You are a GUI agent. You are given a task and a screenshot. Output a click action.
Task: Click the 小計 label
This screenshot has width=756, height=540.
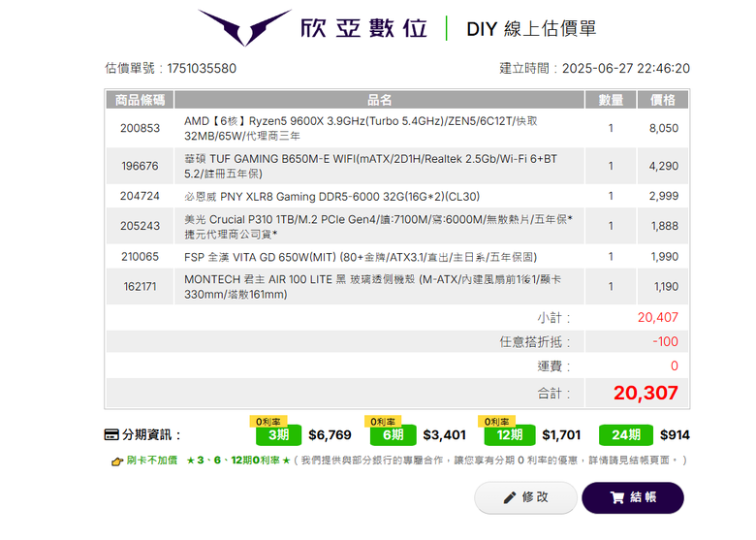click(x=554, y=318)
